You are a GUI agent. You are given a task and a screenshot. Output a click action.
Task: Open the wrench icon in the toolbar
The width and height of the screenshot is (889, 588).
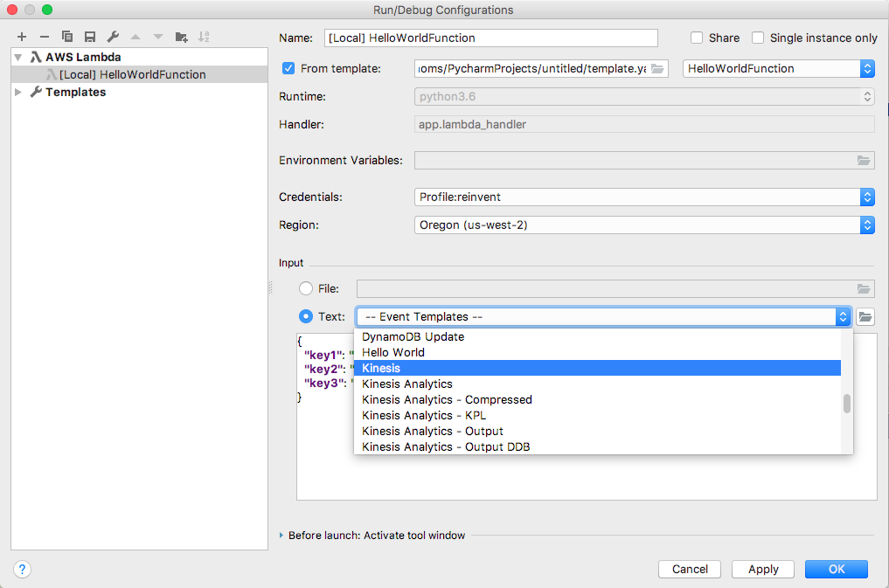click(x=113, y=37)
